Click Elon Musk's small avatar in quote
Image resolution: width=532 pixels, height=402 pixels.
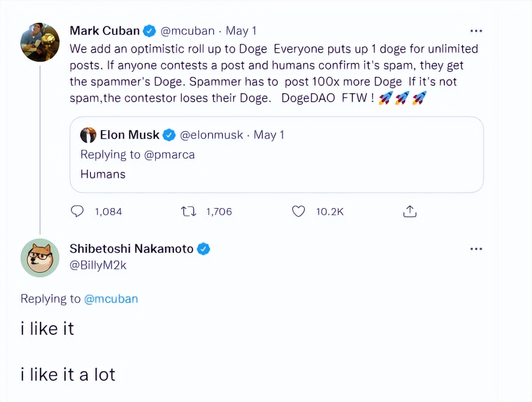[88, 135]
